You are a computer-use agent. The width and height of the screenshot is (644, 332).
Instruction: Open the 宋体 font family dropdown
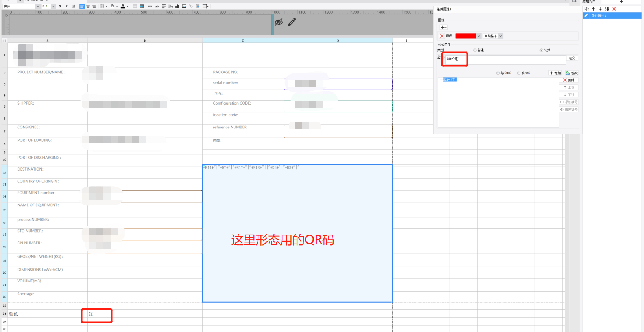point(38,6)
